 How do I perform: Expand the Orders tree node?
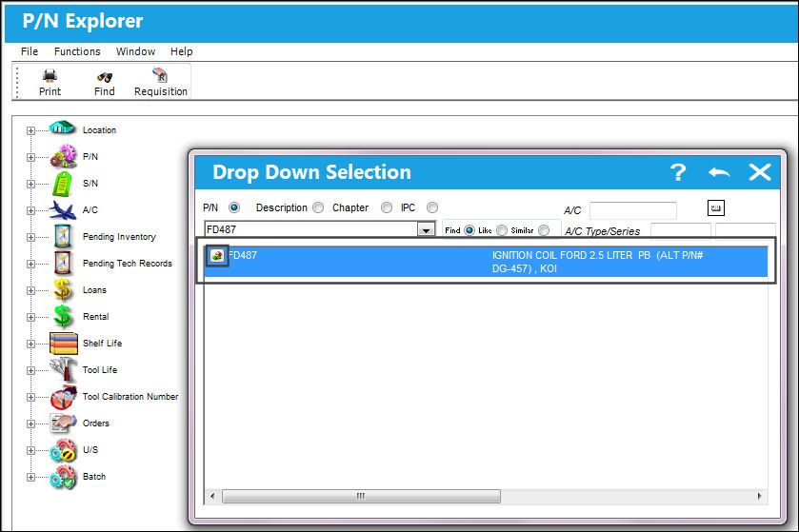coord(30,424)
